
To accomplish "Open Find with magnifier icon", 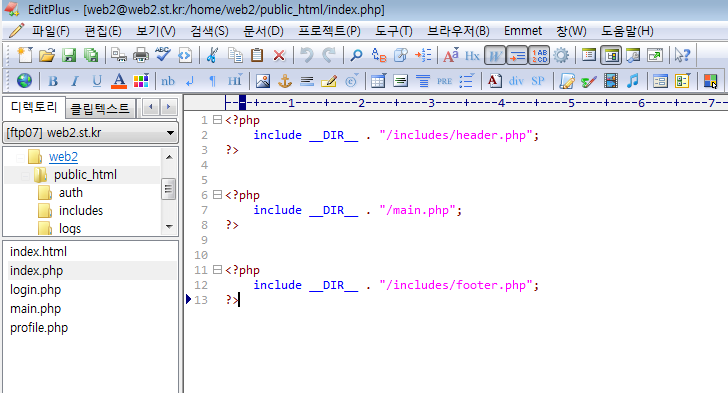I will coord(356,55).
